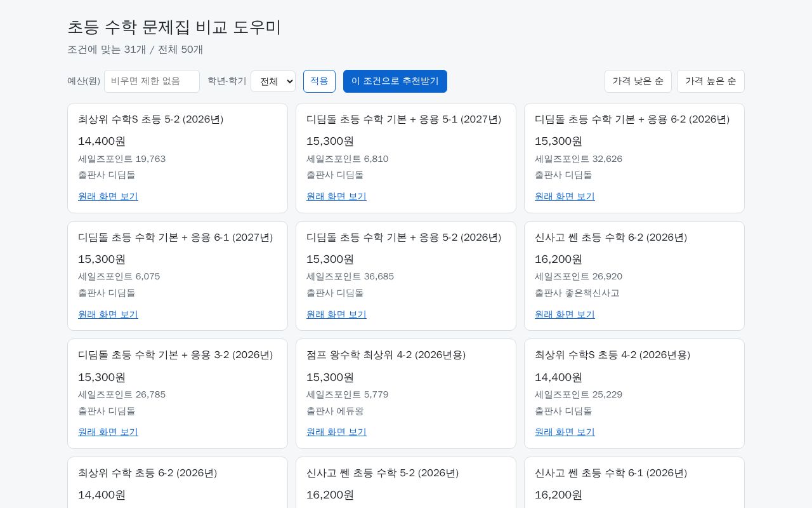Select title 디딤돌 초등 수학 기본 + 응용 5-1 (2027년)
Screen dimensions: 812x508
404,119
